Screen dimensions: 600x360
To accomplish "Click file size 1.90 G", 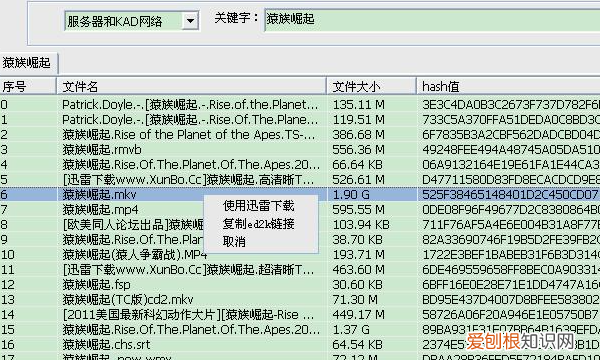I will point(351,195).
